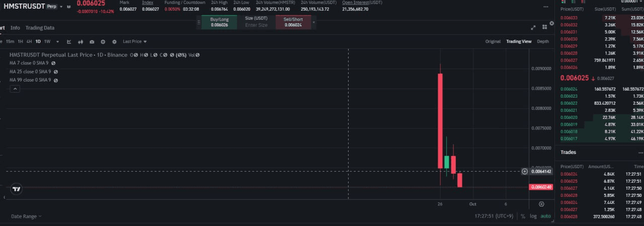Click Buy/Long button at 0.006026

pos(219,22)
